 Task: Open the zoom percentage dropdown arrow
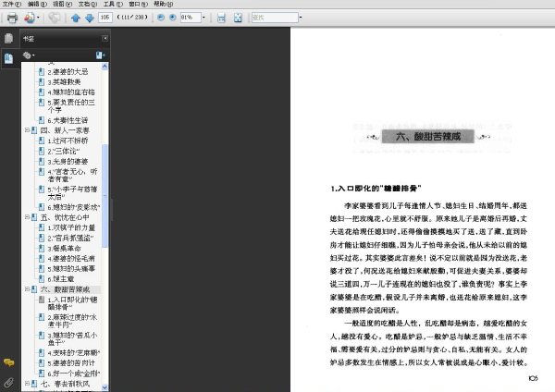tap(203, 17)
